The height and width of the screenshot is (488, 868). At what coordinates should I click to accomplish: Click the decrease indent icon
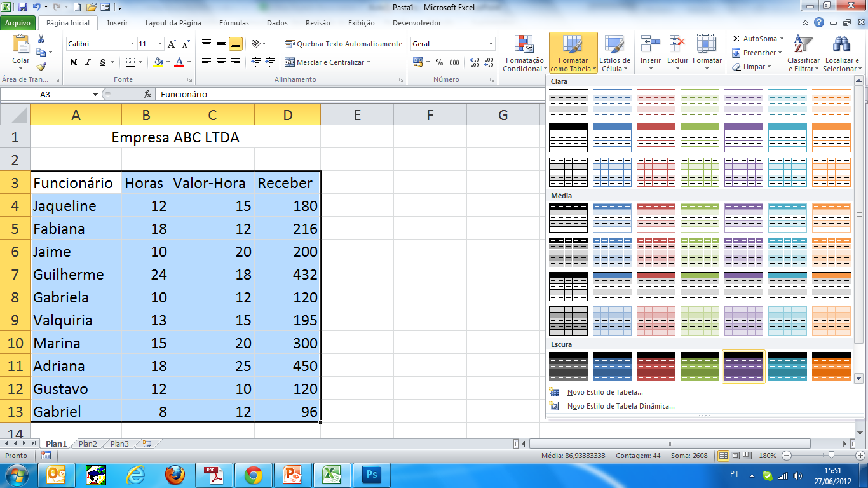click(x=256, y=62)
